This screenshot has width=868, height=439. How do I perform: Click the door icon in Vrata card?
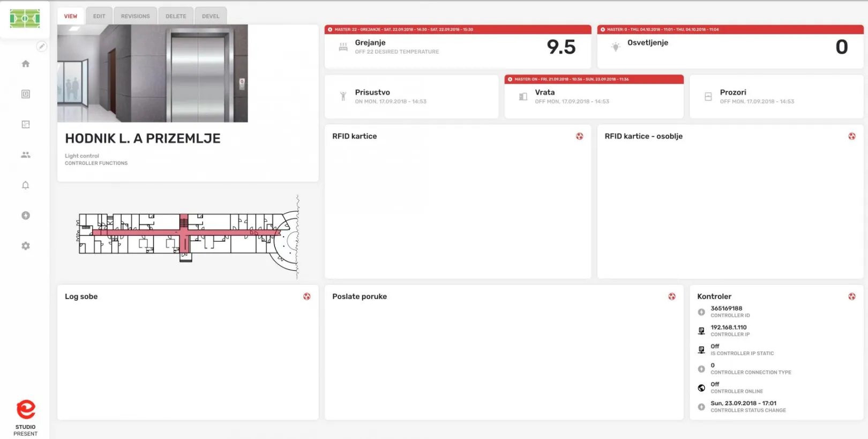point(523,96)
